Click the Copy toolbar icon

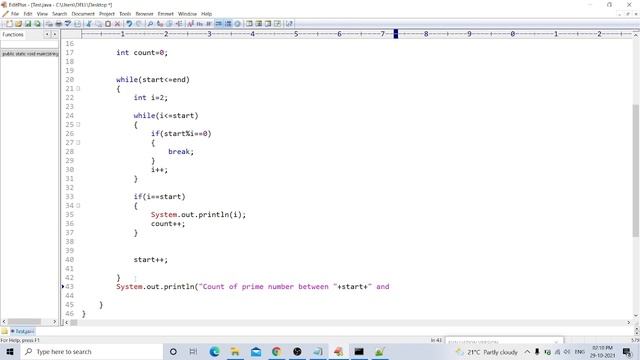pos(98,24)
